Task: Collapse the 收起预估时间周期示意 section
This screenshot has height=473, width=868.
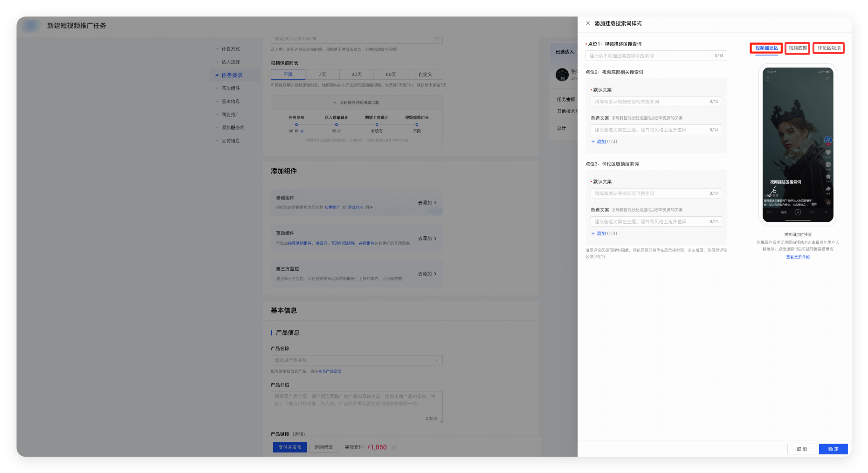Action: 357,103
